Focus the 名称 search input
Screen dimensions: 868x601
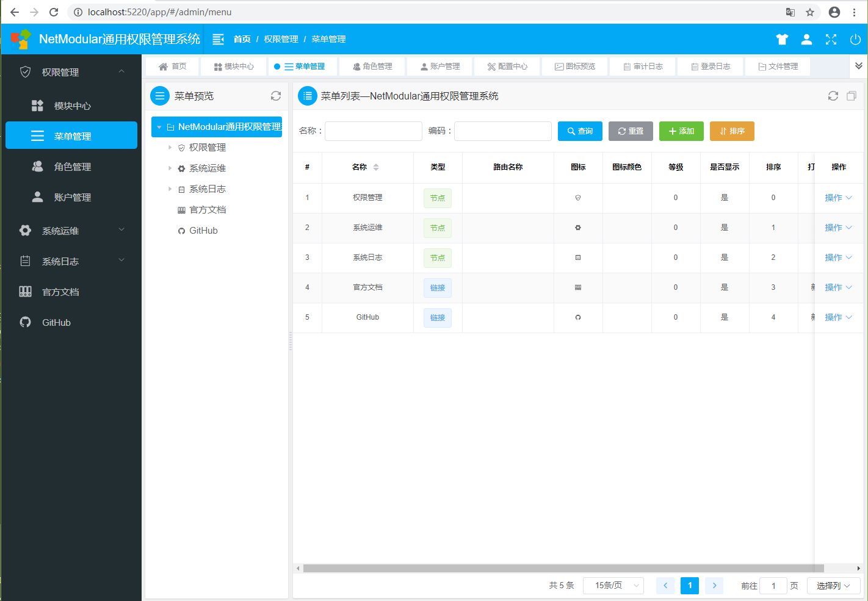click(x=374, y=131)
